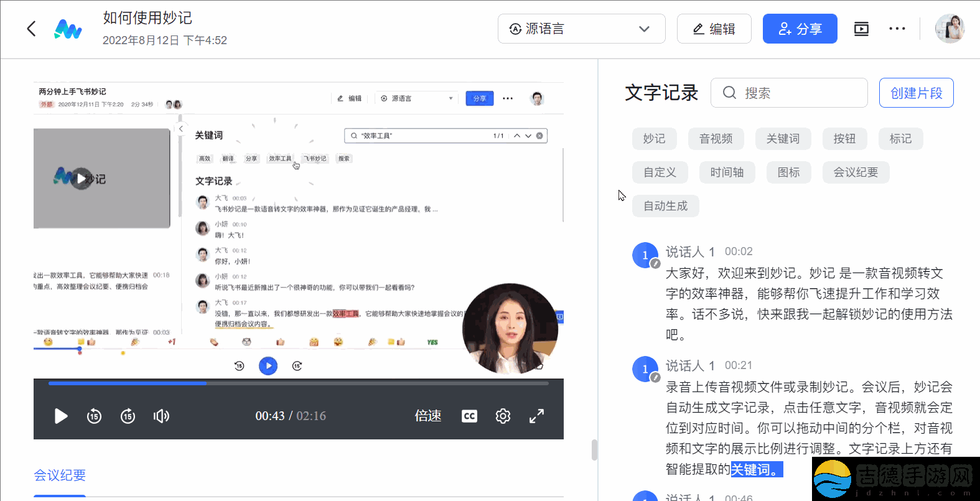Open playback speed (倍速) options

point(428,416)
